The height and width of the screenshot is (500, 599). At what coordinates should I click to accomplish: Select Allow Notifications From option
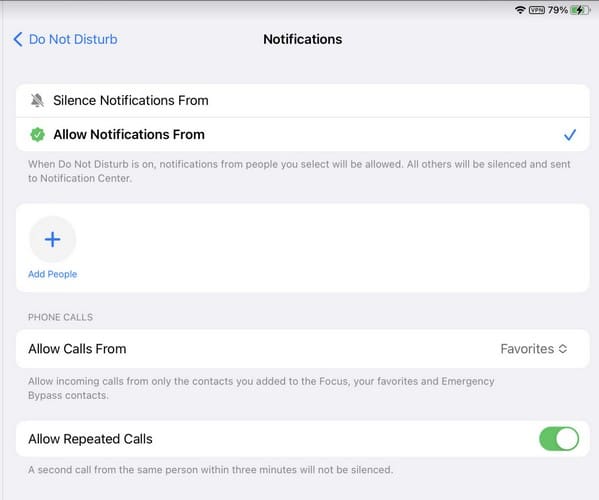tap(303, 134)
